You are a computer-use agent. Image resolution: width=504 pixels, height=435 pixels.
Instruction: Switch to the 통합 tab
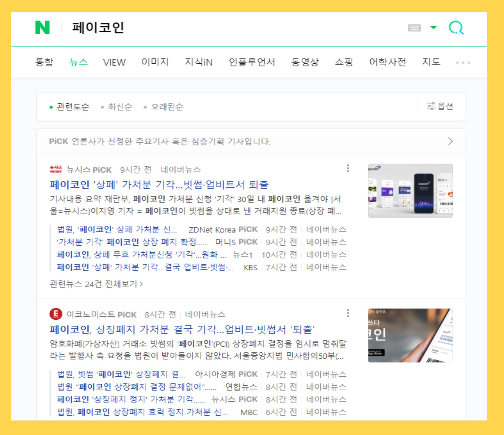(44, 62)
